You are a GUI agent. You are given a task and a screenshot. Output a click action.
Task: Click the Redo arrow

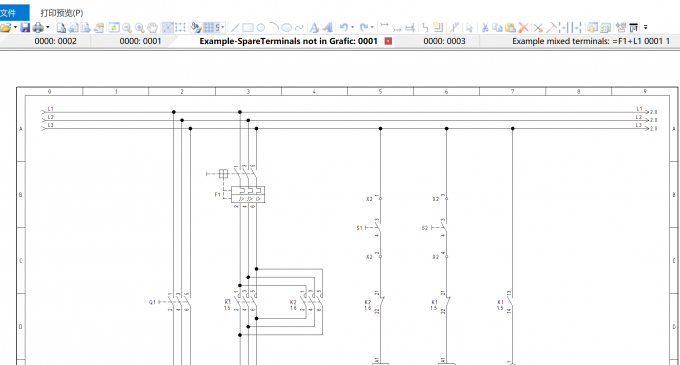tap(364, 28)
